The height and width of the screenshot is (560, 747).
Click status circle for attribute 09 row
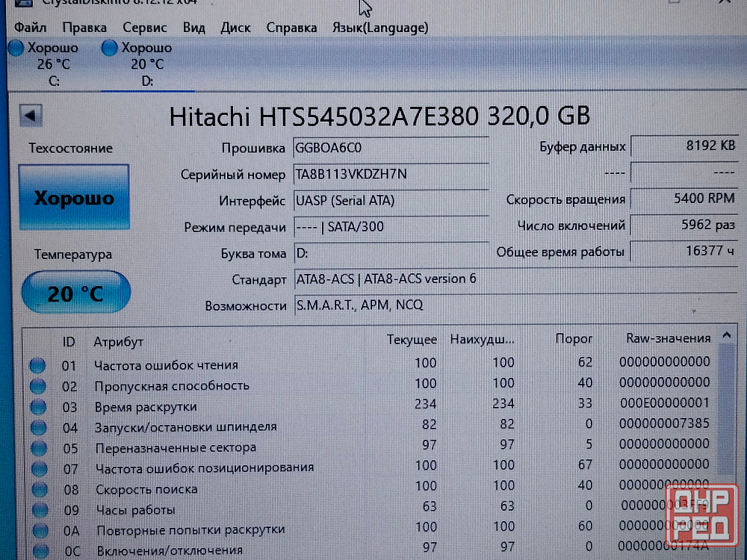click(37, 510)
